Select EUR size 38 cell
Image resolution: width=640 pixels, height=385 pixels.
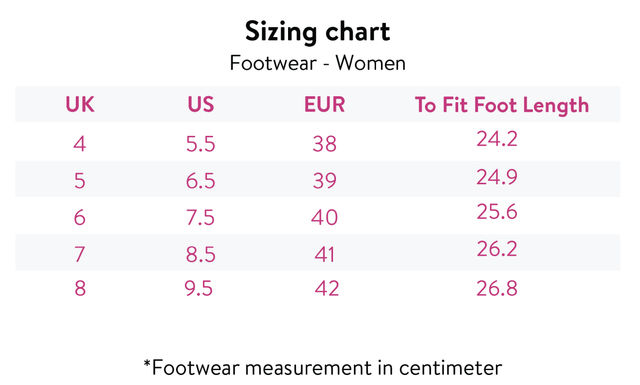[x=324, y=144]
